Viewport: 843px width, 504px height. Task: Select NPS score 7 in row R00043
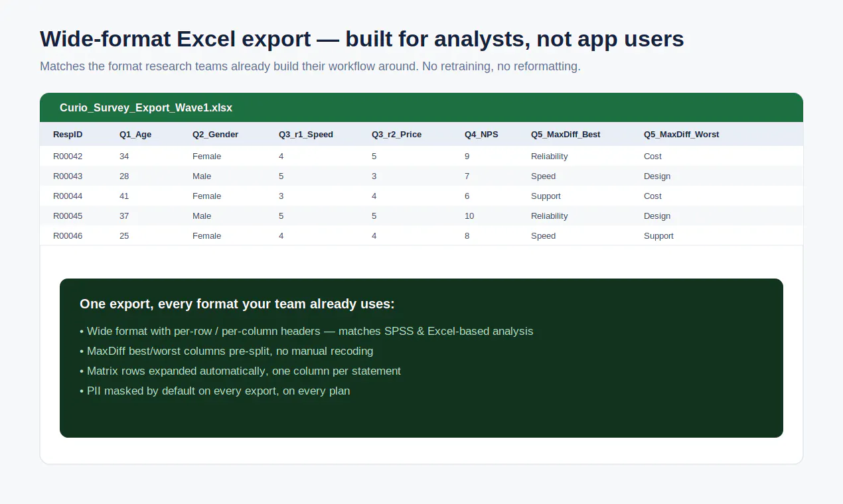467,176
